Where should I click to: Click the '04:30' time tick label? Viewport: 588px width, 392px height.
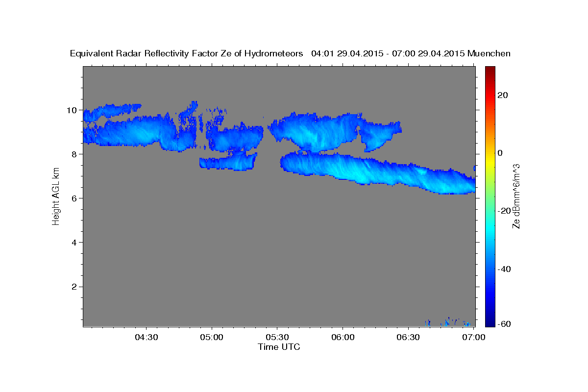point(147,337)
